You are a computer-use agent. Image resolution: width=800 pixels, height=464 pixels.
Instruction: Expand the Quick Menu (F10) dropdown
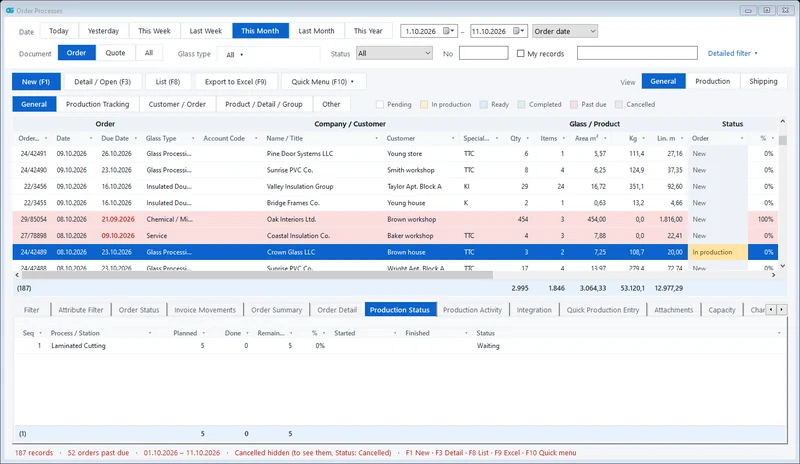(x=323, y=82)
